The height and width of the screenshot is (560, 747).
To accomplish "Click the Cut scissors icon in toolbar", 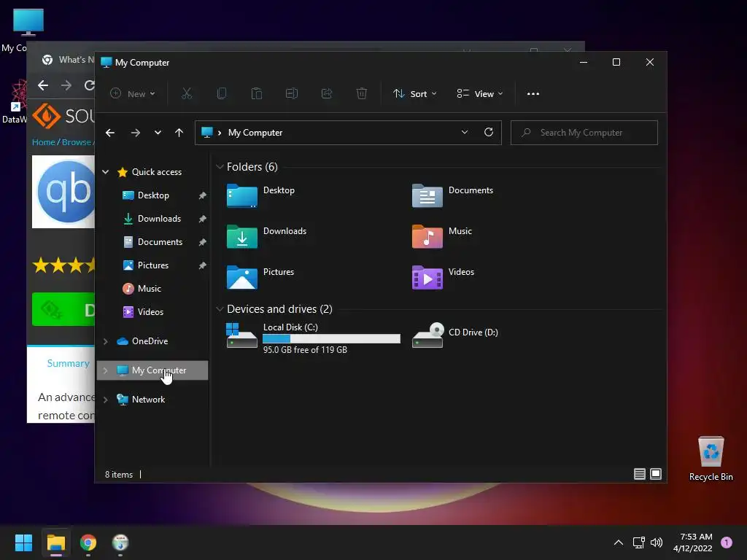I will 187,94.
